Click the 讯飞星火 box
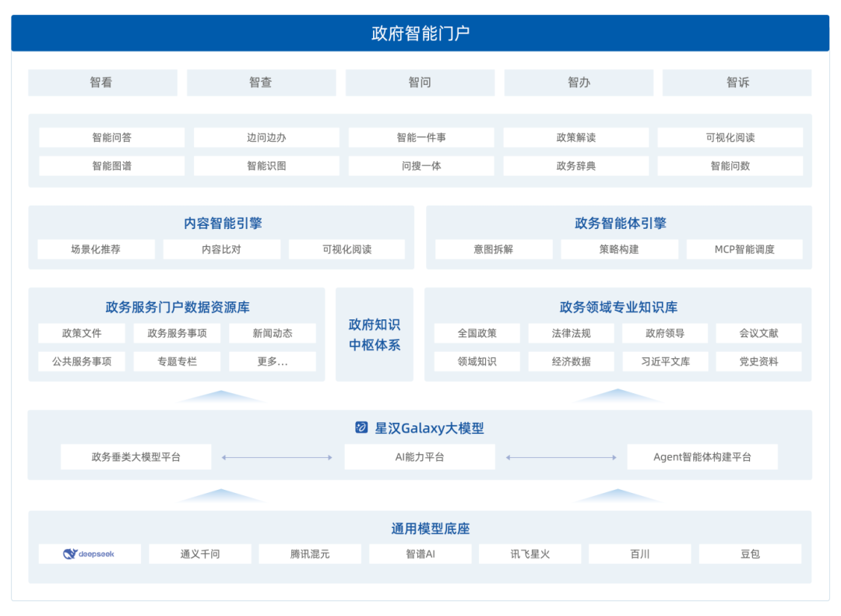 [530, 554]
